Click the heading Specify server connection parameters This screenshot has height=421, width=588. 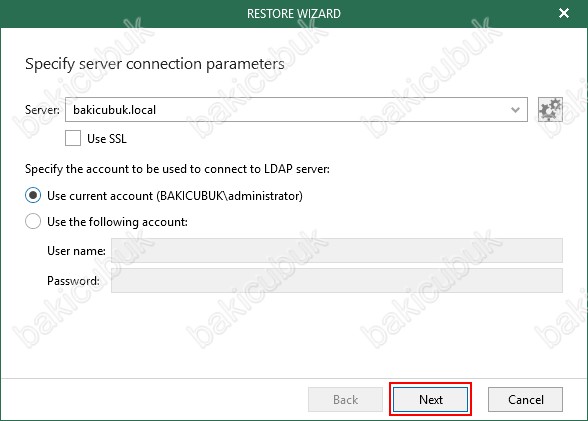pos(154,64)
